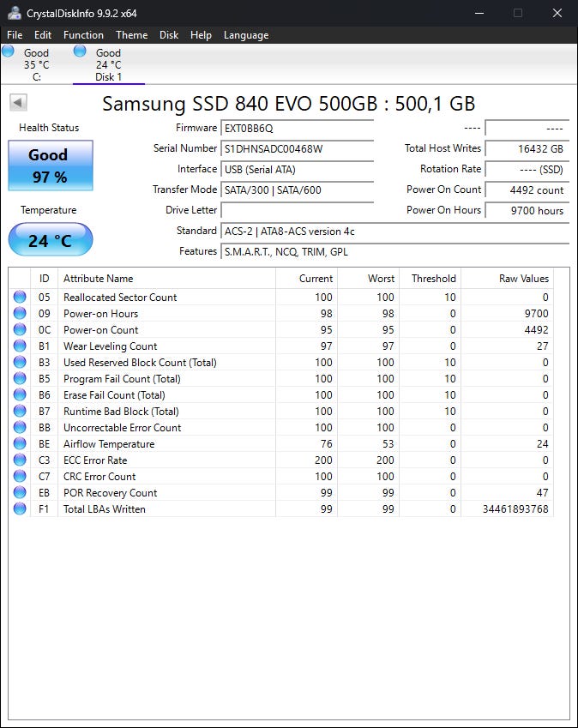Screen dimensions: 578x728
Task: Switch to the C: drive tab
Action: click(x=36, y=64)
